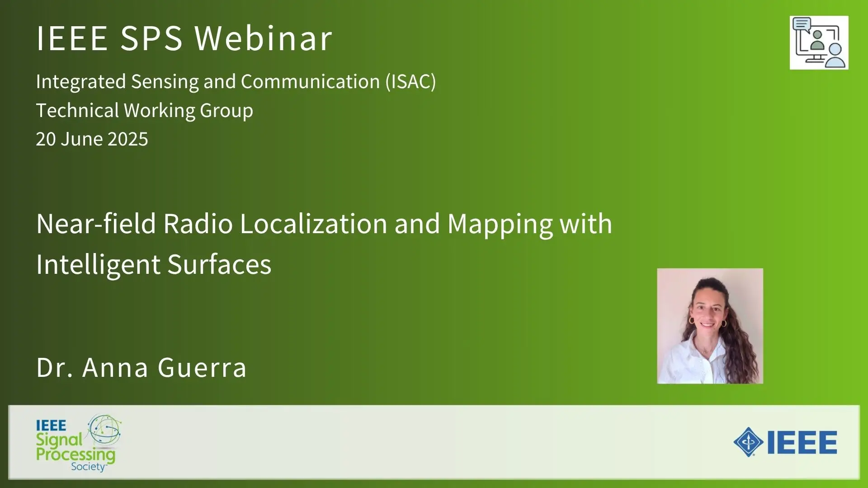Click the 'Dr. Anna Guerra' name text
The width and height of the screenshot is (868, 488).
[x=142, y=367]
